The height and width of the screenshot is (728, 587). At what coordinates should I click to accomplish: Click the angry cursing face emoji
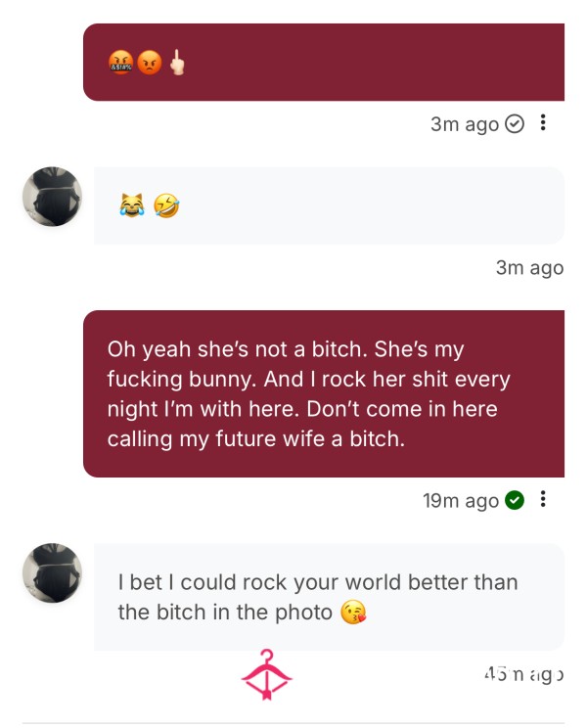tap(120, 63)
